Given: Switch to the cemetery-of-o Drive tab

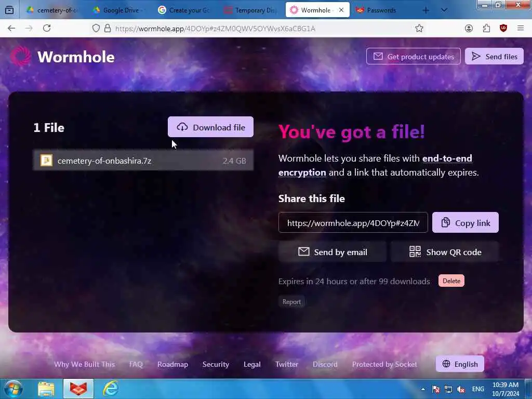Looking at the screenshot, I should (x=52, y=10).
